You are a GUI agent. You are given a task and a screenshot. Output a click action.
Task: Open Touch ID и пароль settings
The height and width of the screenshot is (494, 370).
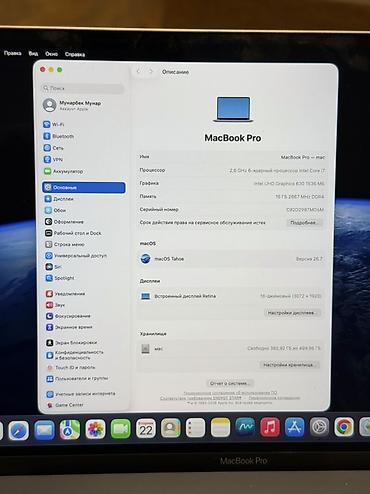tap(71, 367)
